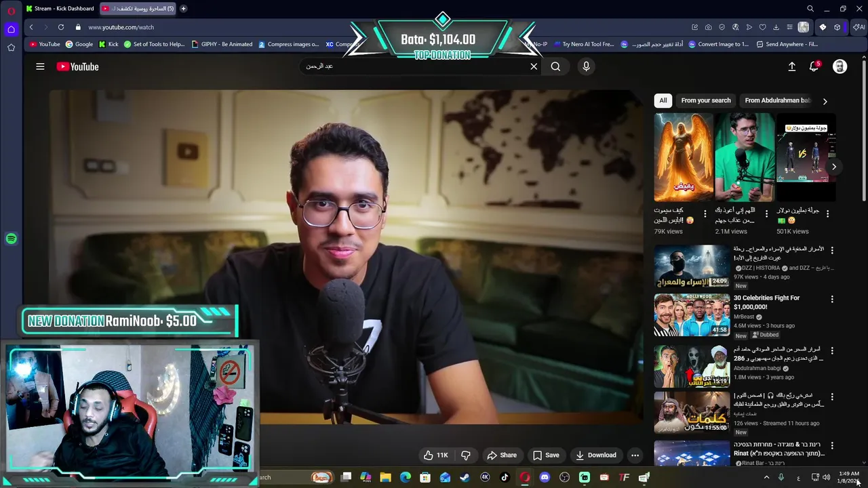Open the YouTube guide hamburger menu

pos(40,66)
